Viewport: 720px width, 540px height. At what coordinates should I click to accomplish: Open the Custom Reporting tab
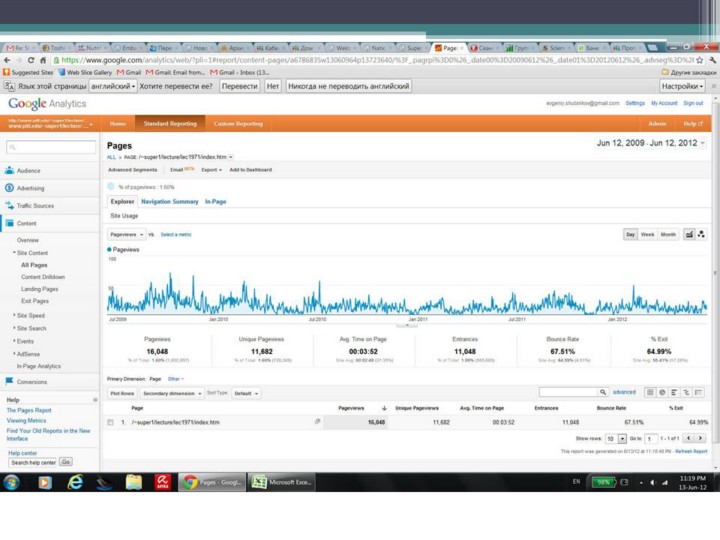(x=238, y=124)
